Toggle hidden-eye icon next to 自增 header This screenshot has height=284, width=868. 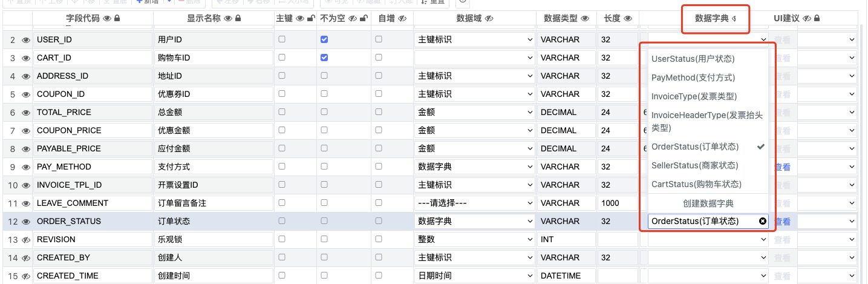(x=402, y=19)
